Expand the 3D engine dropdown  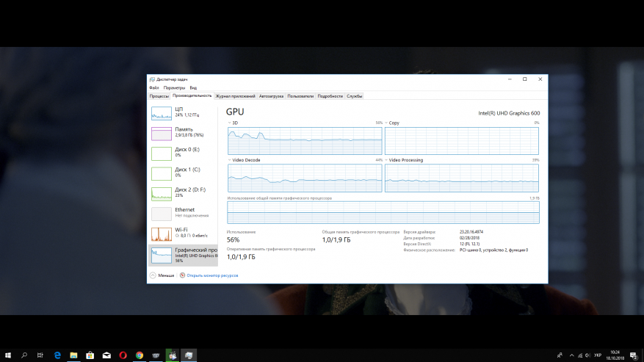pyautogui.click(x=233, y=123)
